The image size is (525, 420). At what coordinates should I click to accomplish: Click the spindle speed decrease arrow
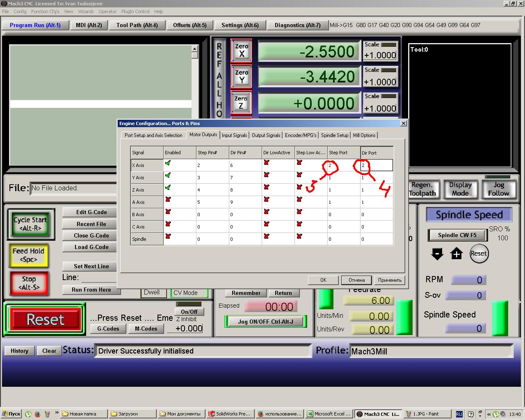click(x=437, y=254)
